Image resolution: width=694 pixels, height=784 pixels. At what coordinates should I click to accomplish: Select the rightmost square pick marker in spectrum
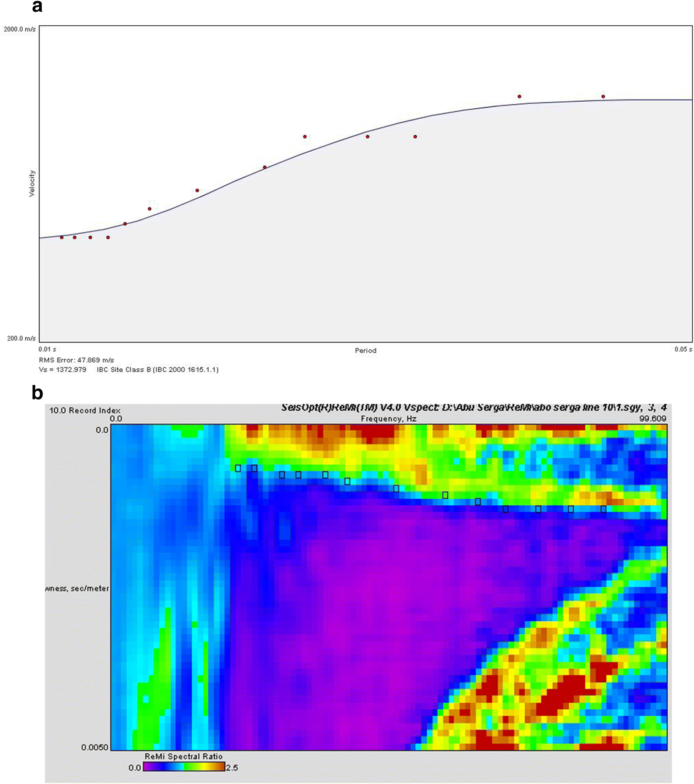[x=603, y=509]
